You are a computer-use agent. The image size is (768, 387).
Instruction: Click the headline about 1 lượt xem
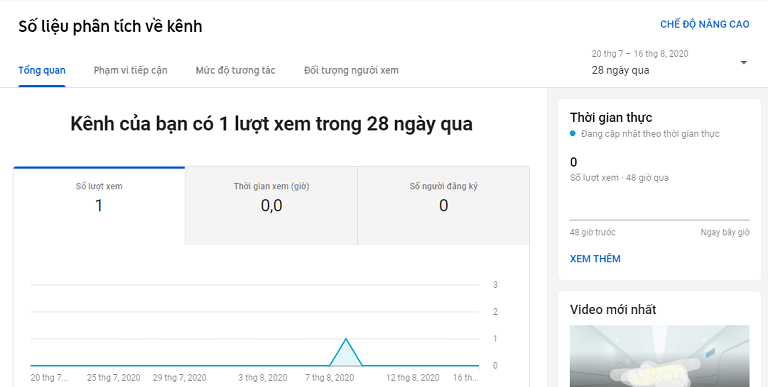tap(271, 124)
